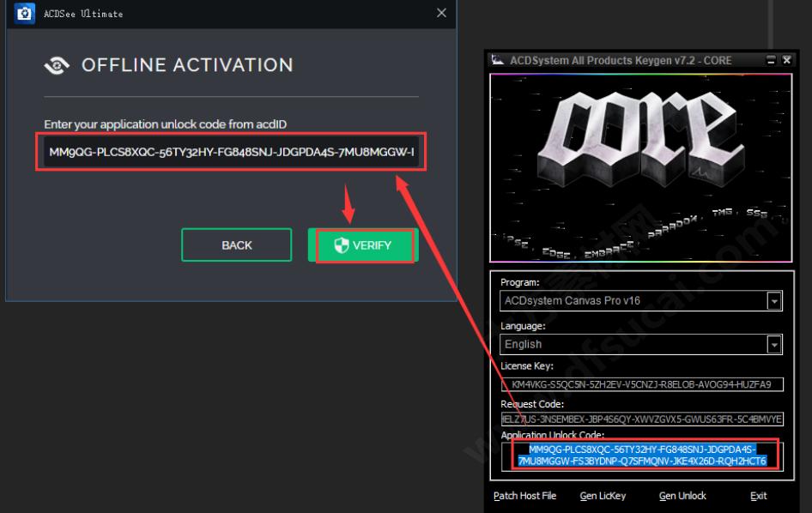This screenshot has width=812, height=513.
Task: Click the Patch Host File button
Action: coord(524,496)
